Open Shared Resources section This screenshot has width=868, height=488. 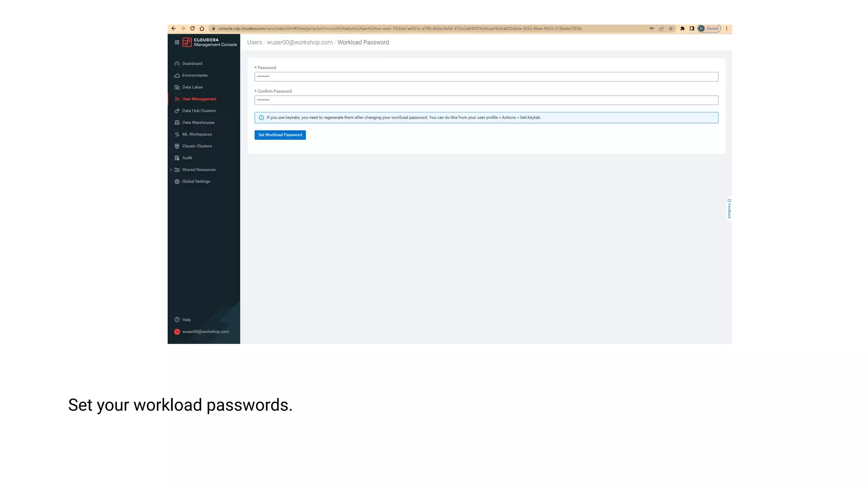tap(199, 170)
